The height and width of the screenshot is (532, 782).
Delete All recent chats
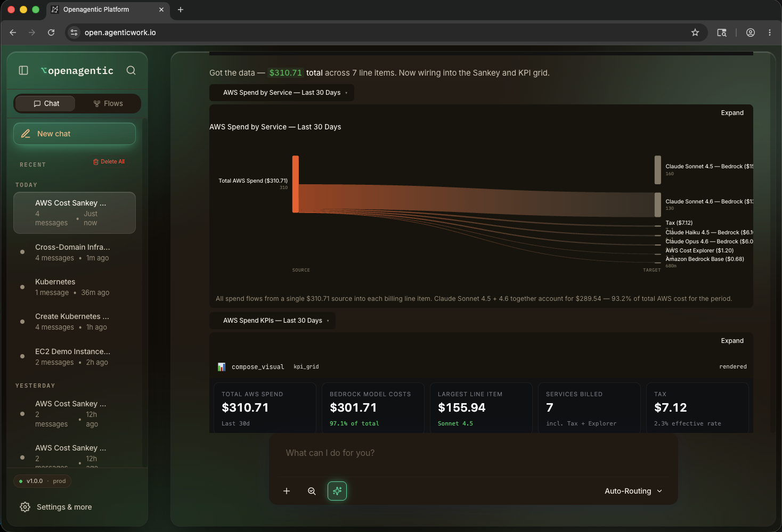click(109, 161)
